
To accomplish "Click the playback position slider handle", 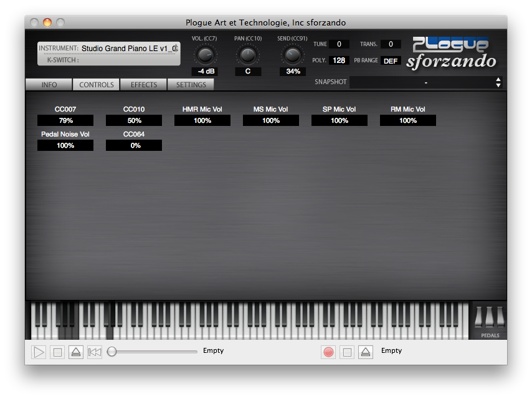I will 112,352.
